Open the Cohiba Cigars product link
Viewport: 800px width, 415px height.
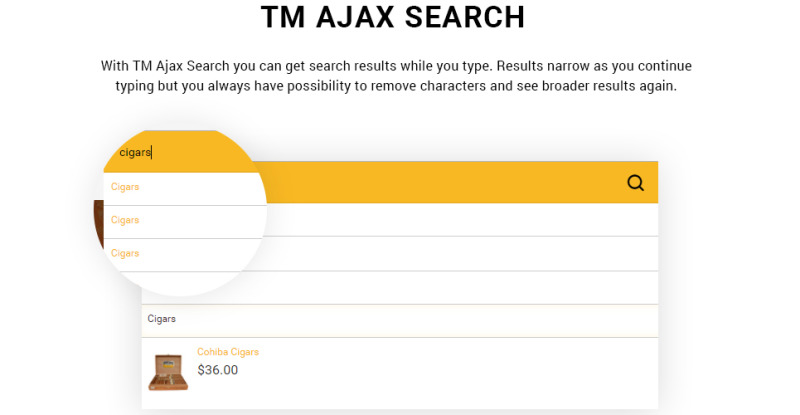tap(228, 352)
